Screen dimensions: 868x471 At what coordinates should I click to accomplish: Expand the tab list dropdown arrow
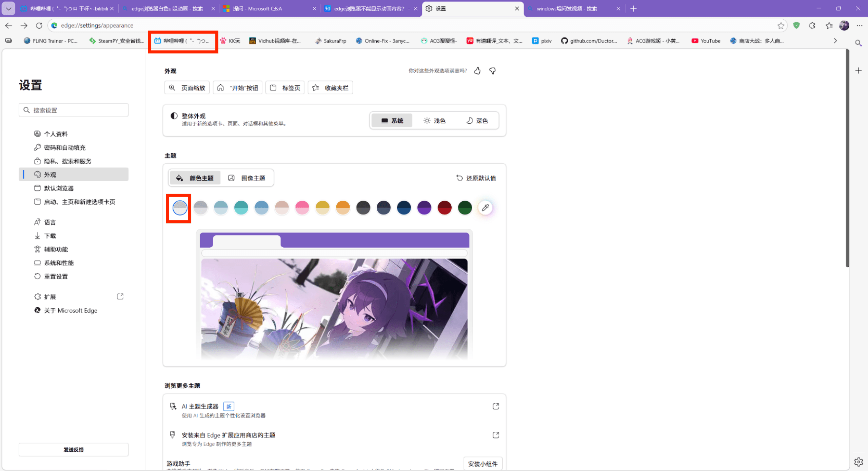click(x=8, y=8)
